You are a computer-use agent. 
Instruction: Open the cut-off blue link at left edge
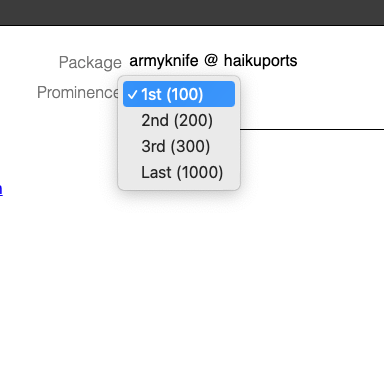[1, 189]
